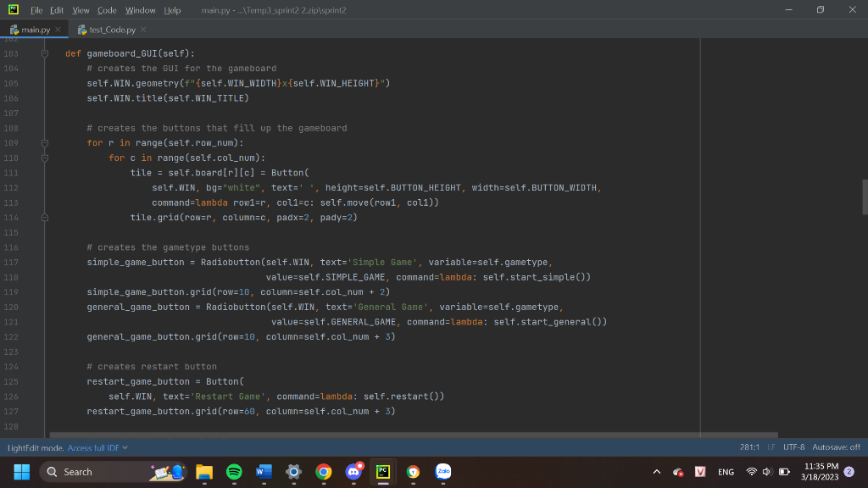This screenshot has height=488, width=868.
Task: Open the Edit menu
Action: tap(57, 10)
